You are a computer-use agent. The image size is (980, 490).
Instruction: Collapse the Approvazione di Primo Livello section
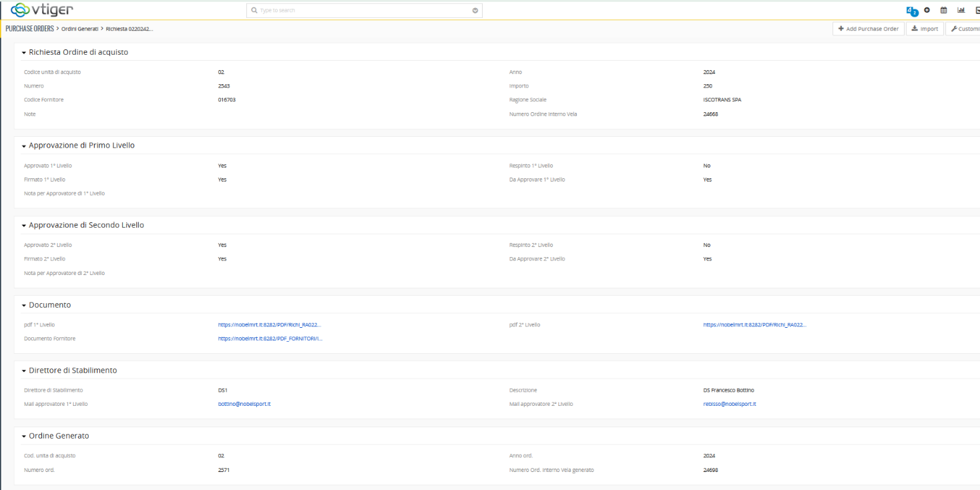click(x=24, y=146)
